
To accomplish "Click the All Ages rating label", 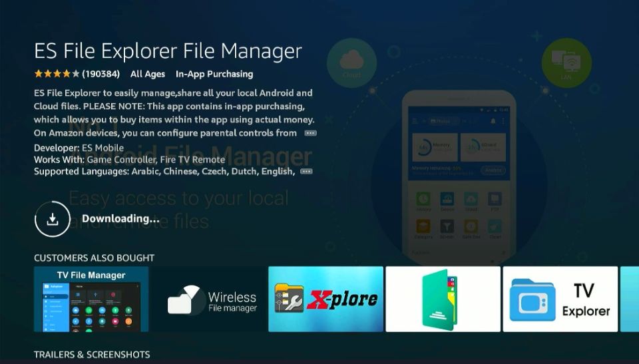I will pyautogui.click(x=148, y=74).
